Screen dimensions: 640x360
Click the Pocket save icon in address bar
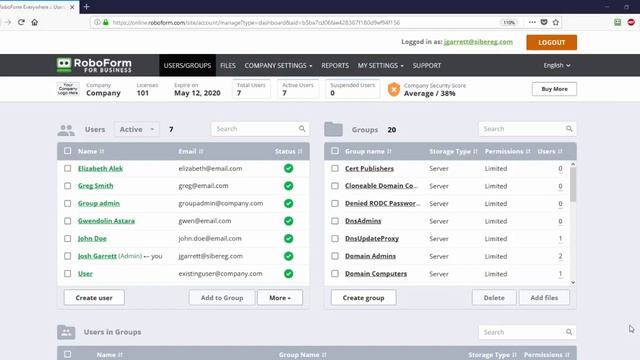click(x=544, y=22)
